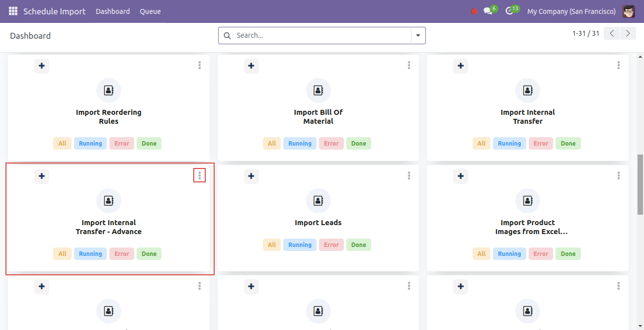Click Error on Import Leads card
This screenshot has width=644, height=330.
click(x=331, y=245)
